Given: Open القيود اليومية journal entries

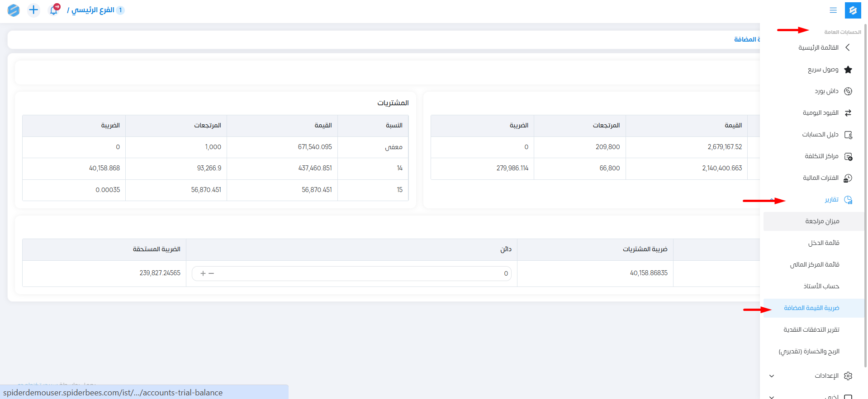Looking at the screenshot, I should pos(821,113).
